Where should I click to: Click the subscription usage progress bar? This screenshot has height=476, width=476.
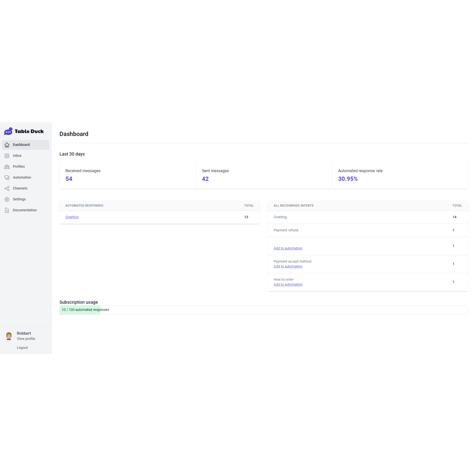[263, 310]
